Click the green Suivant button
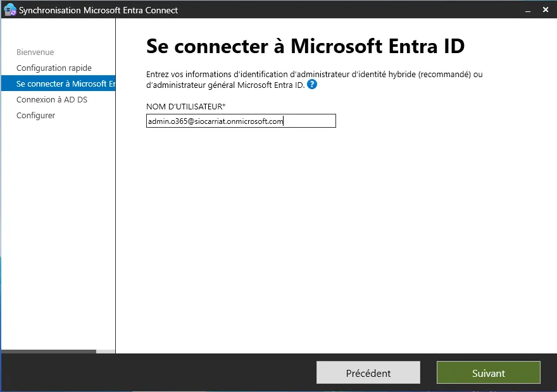 coord(488,373)
